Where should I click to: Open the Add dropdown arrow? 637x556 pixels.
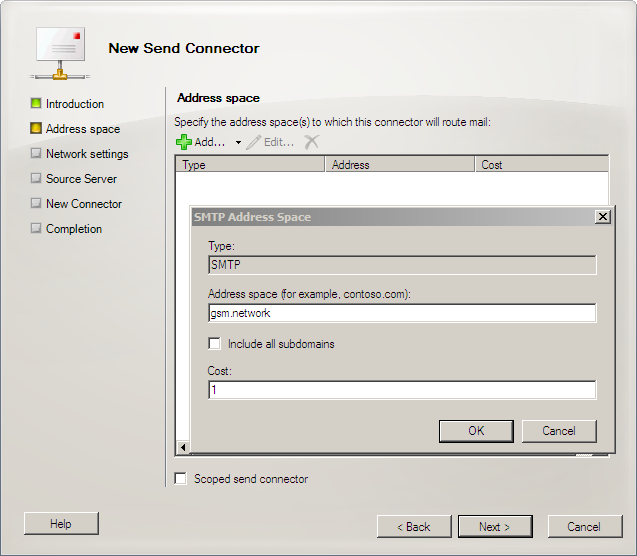[238, 143]
